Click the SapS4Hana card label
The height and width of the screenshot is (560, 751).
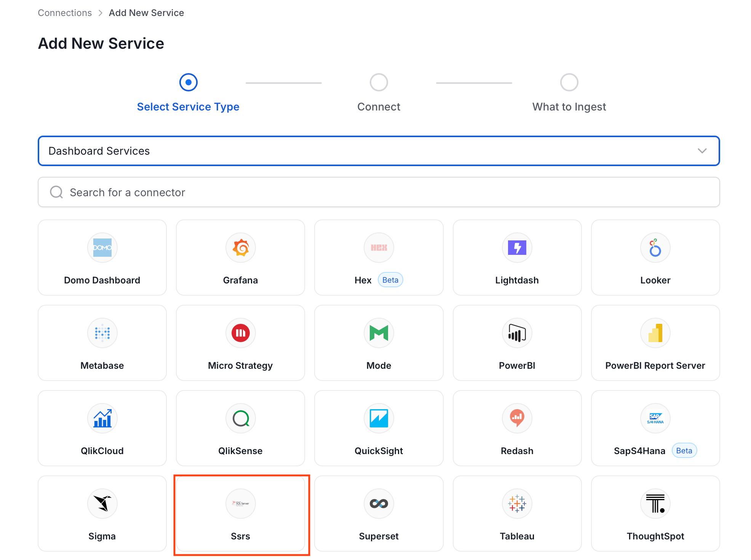tap(640, 451)
